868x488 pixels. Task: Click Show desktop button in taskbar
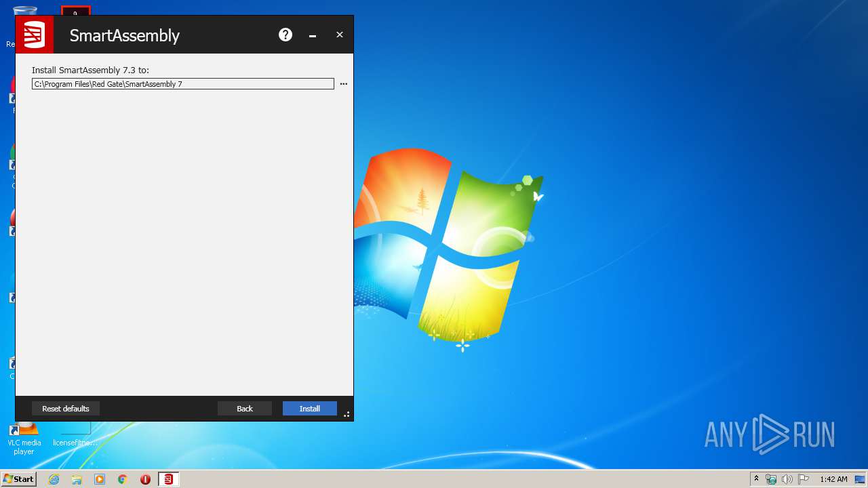click(860, 479)
